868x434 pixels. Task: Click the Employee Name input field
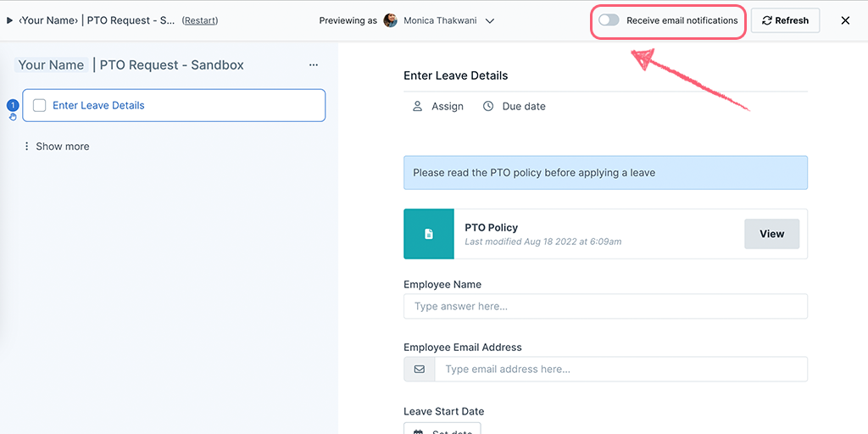[x=605, y=306]
